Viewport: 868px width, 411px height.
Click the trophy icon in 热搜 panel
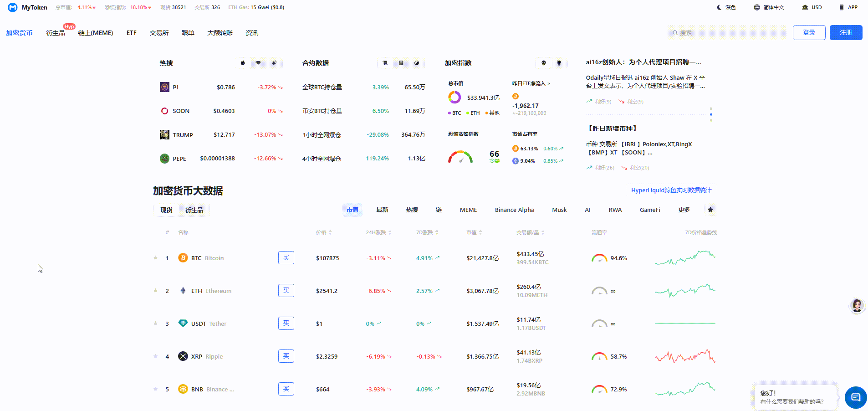click(258, 63)
